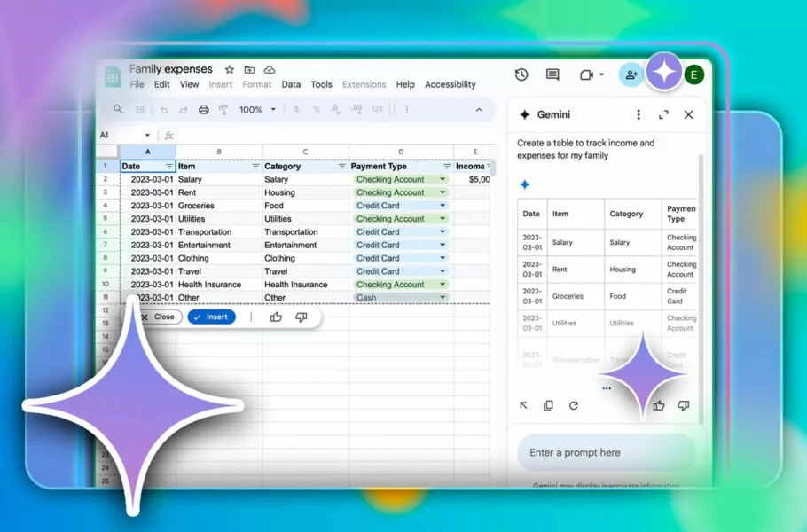Click the share people icon

click(631, 75)
